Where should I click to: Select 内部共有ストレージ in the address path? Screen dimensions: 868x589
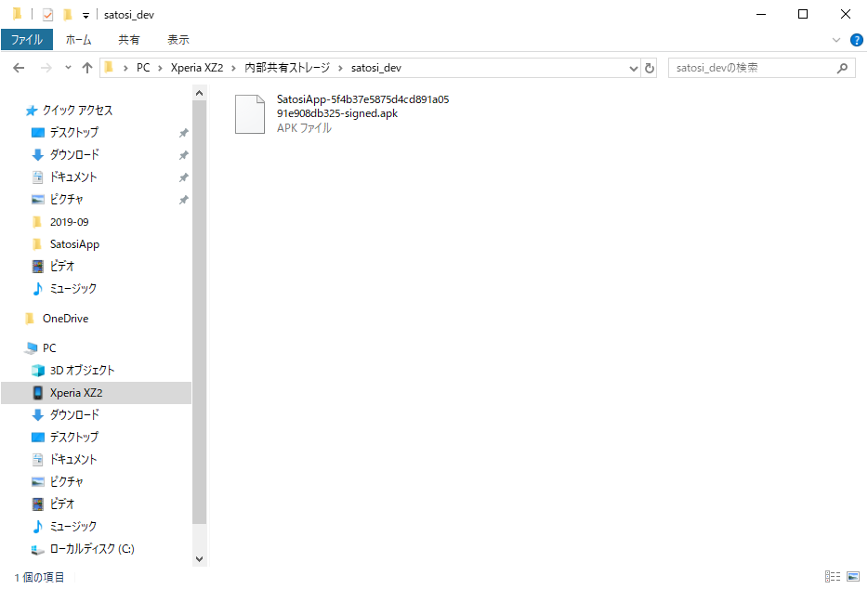[x=287, y=68]
